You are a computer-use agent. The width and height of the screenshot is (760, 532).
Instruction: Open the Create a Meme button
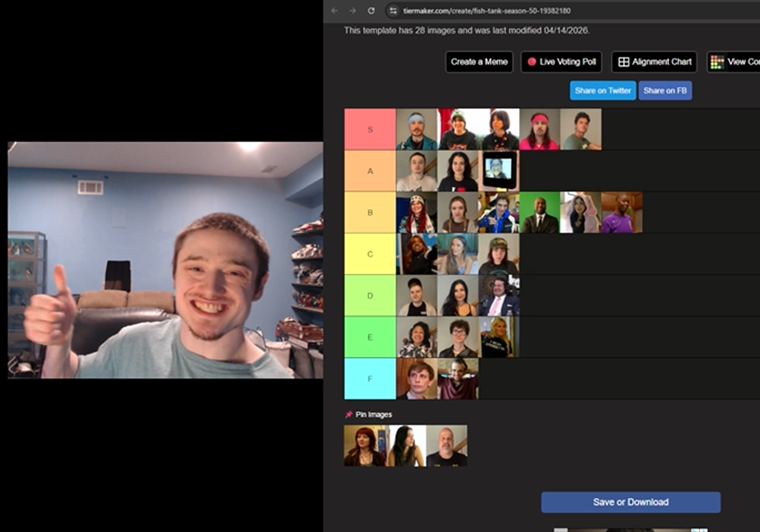(479, 62)
